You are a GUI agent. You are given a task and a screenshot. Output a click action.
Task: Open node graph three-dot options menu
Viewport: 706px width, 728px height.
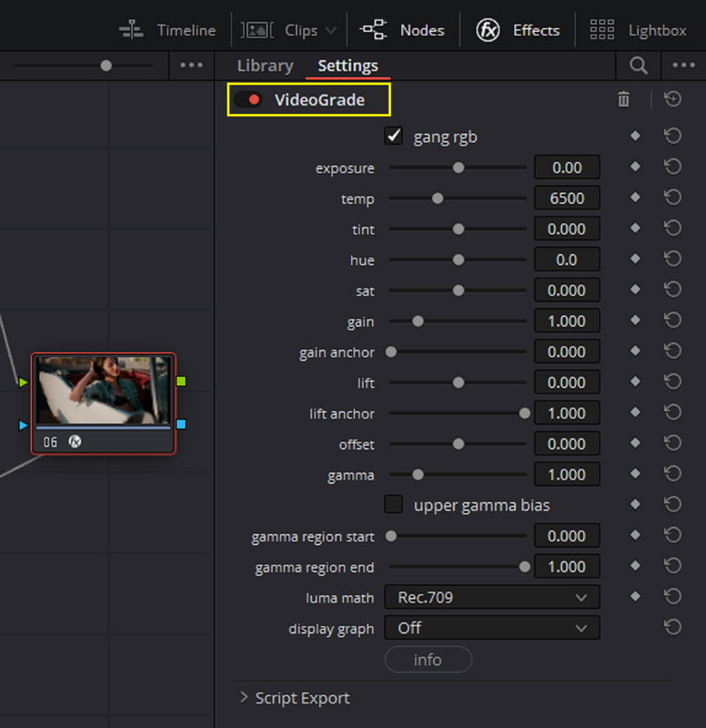pyautogui.click(x=191, y=66)
